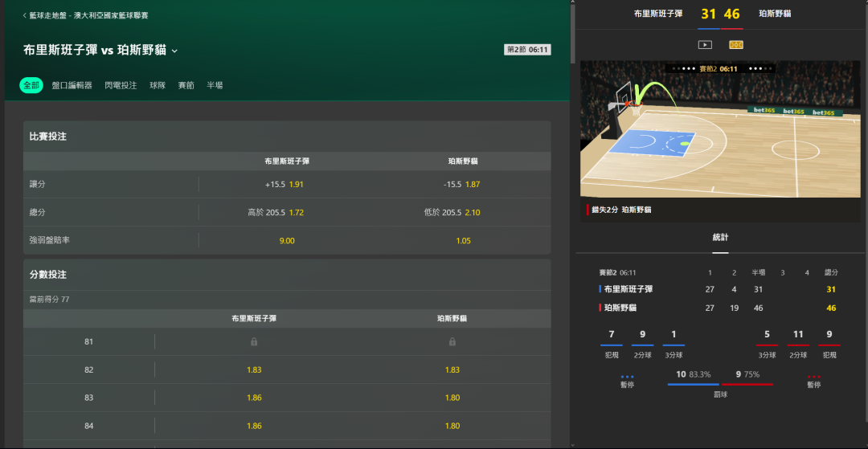Bet 珀斯野貓 1.80 in row 83
The width and height of the screenshot is (868, 449).
452,398
